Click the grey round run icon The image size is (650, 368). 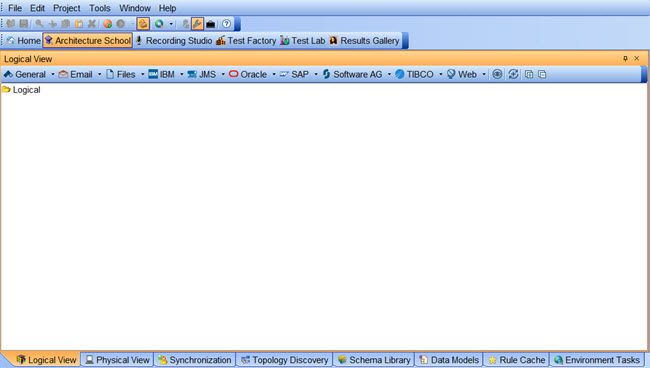[x=121, y=24]
